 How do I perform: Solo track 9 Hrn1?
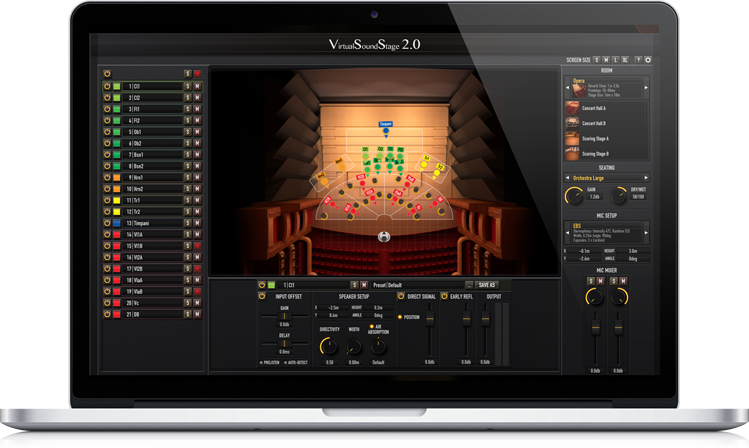188,178
